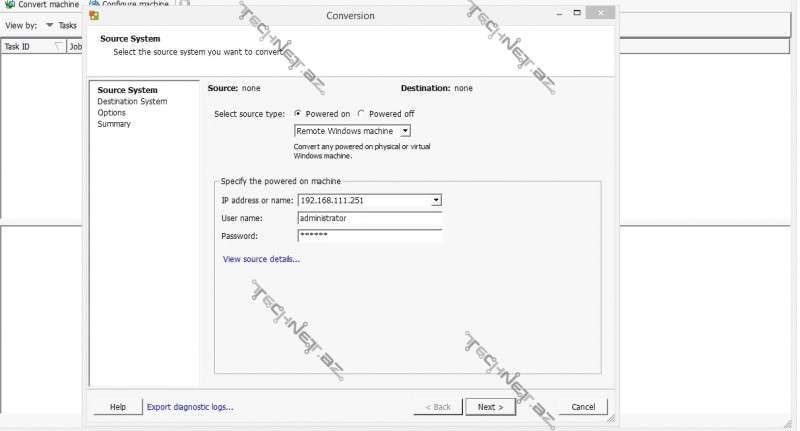Click the Configure machine toolbar icon

pyautogui.click(x=93, y=5)
